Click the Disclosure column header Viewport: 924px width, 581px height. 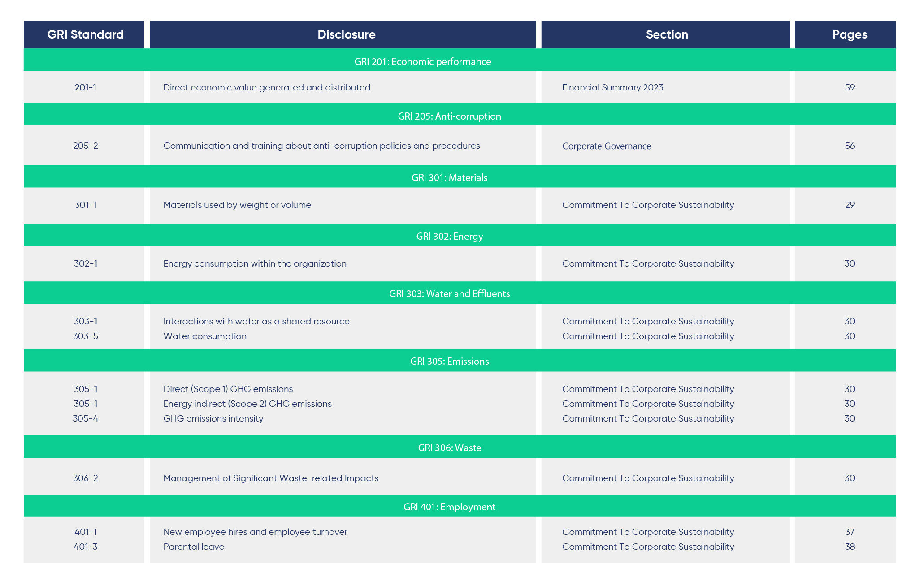343,34
